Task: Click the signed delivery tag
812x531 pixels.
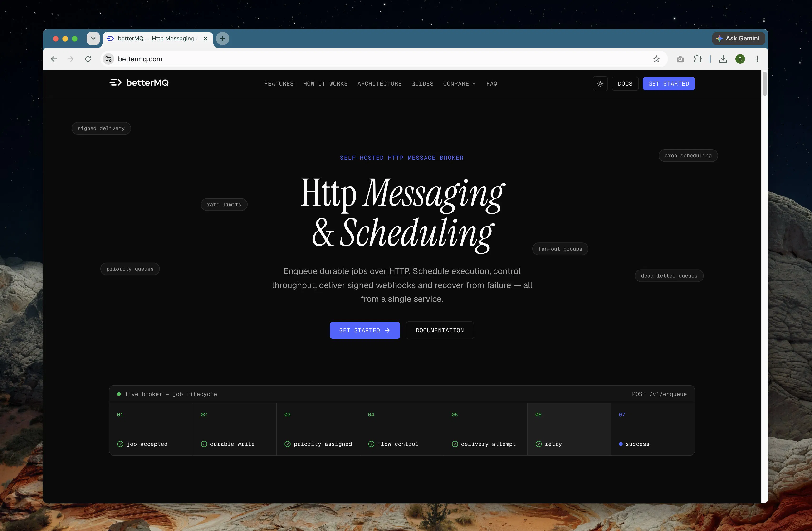Action: [x=101, y=128]
